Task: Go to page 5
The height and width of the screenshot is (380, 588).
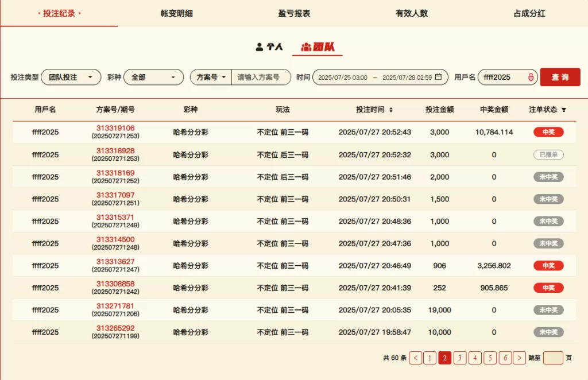Action: [490, 358]
